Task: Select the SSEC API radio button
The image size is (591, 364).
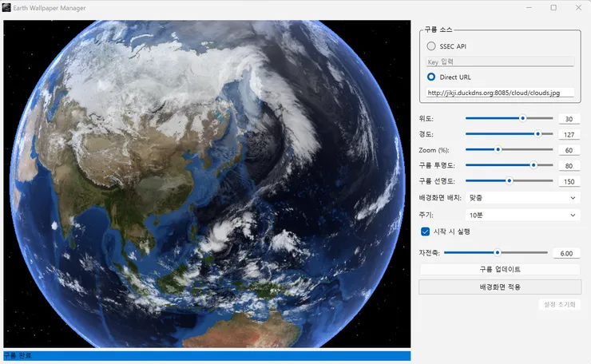Action: [x=430, y=46]
